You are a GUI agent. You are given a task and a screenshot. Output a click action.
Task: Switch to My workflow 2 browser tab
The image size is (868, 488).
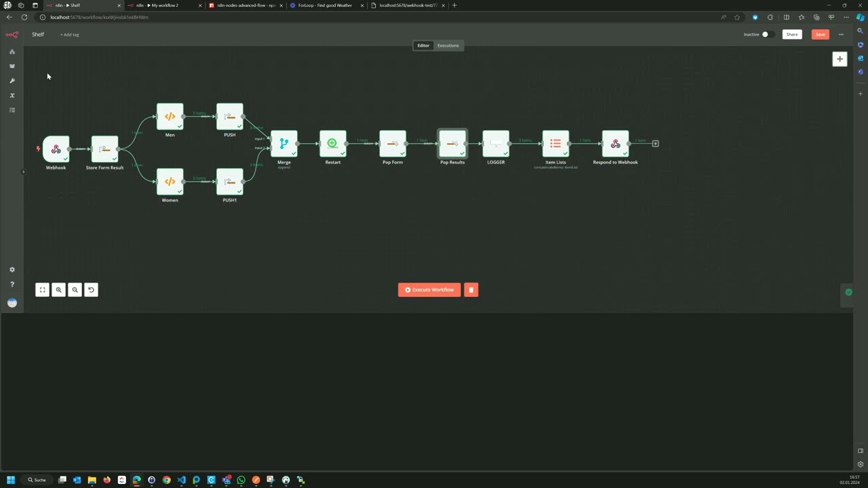[x=163, y=5]
